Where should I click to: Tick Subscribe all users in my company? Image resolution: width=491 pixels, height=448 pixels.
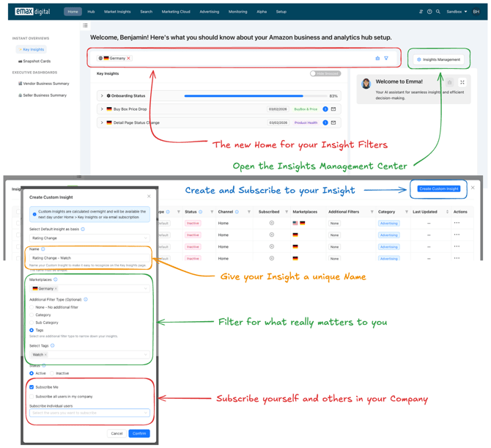click(x=32, y=397)
